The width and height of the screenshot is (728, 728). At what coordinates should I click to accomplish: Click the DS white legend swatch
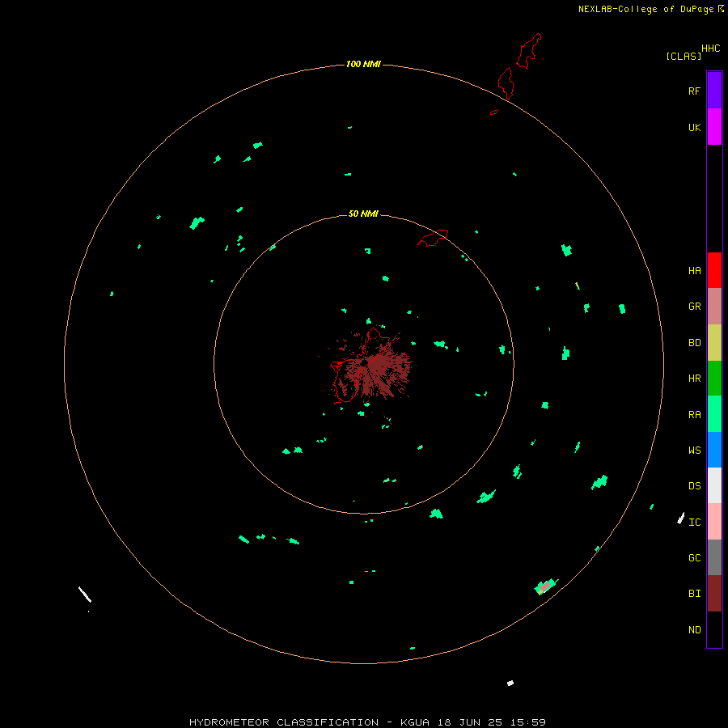click(x=714, y=485)
